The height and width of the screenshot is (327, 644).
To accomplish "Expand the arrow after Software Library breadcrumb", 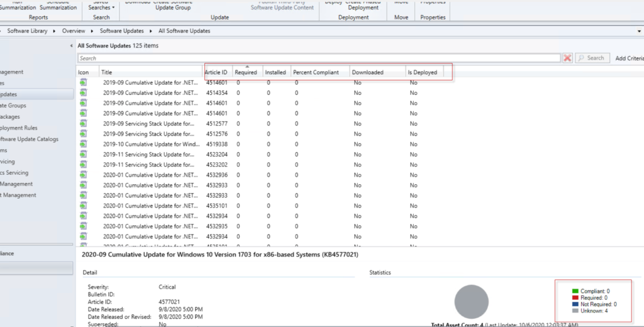I will [54, 31].
